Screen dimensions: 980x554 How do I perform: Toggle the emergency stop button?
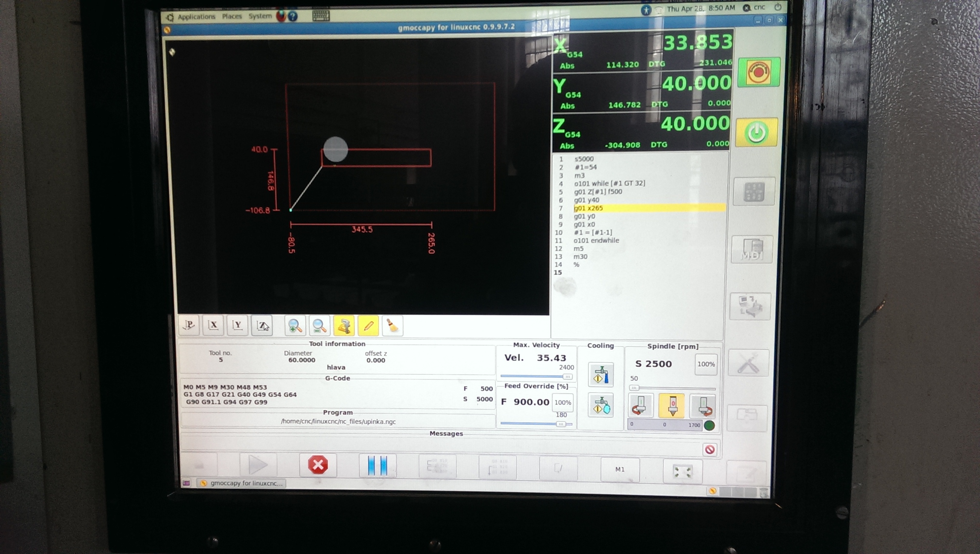click(x=758, y=72)
